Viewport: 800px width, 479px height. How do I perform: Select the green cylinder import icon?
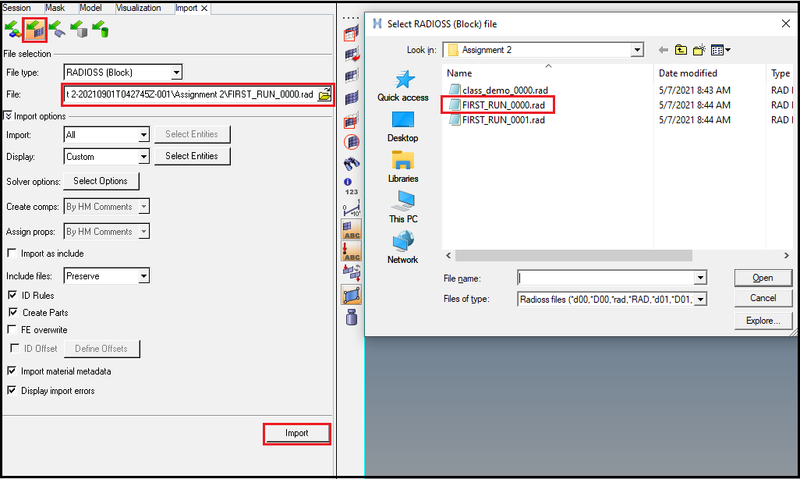(x=101, y=30)
